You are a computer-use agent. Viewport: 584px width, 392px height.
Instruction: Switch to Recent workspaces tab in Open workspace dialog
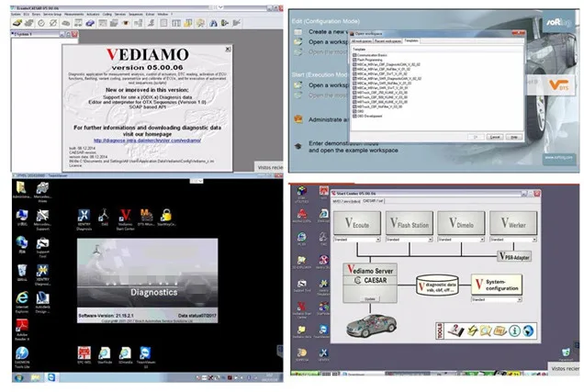387,41
